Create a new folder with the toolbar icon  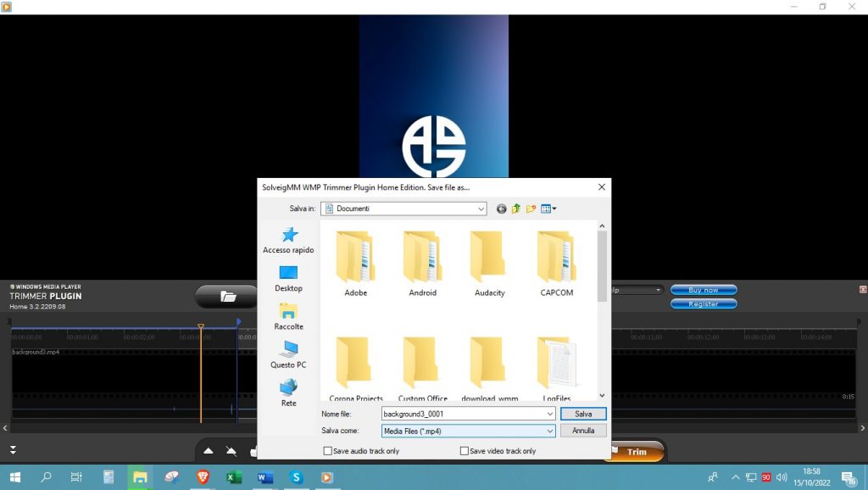531,209
